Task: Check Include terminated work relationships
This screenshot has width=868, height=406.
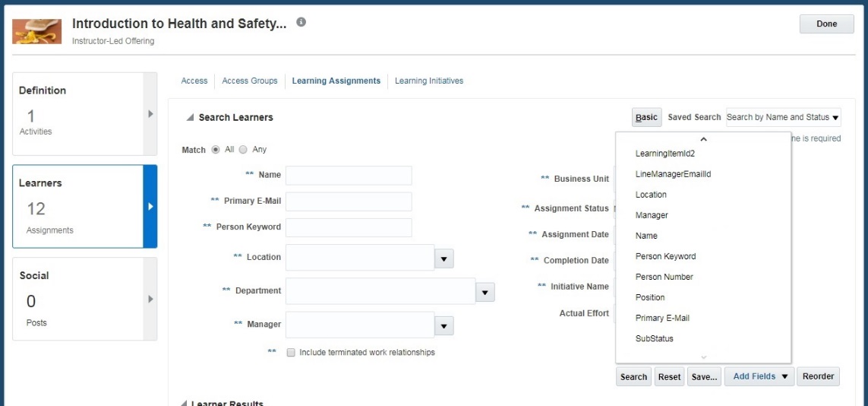Action: click(x=291, y=353)
